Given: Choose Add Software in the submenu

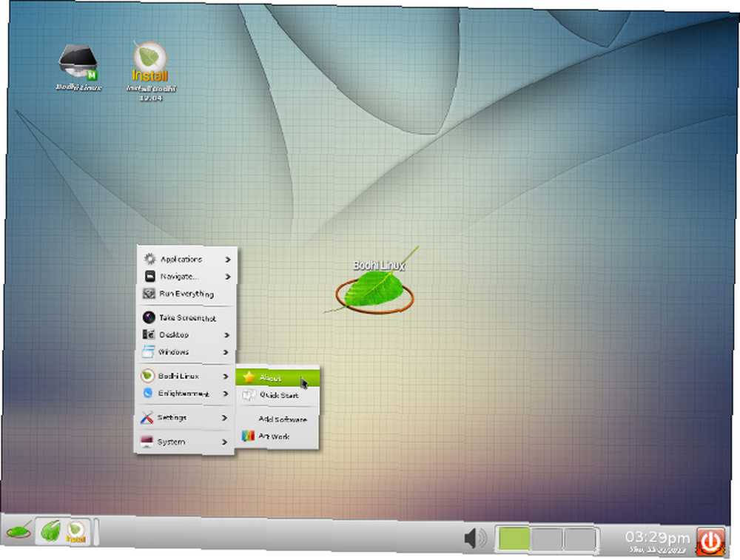Looking at the screenshot, I should pyautogui.click(x=277, y=419).
